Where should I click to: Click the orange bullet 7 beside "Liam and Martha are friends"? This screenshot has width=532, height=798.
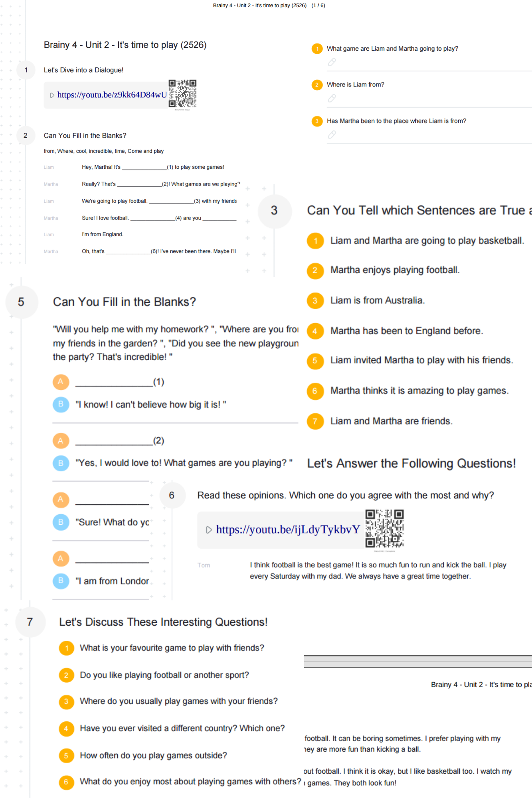[x=315, y=421]
